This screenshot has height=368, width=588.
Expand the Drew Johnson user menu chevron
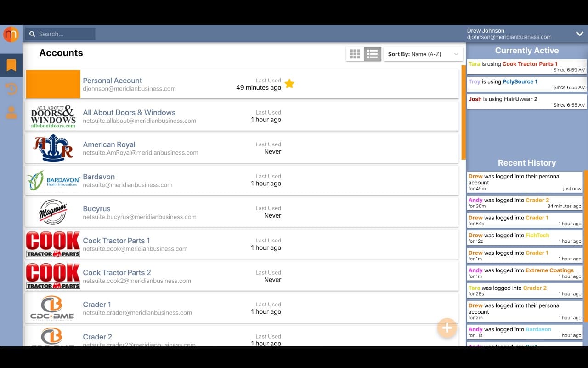point(579,34)
